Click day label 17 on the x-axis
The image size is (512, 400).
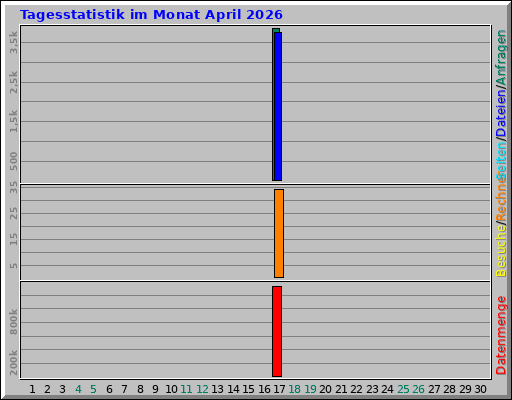[x=279, y=389]
